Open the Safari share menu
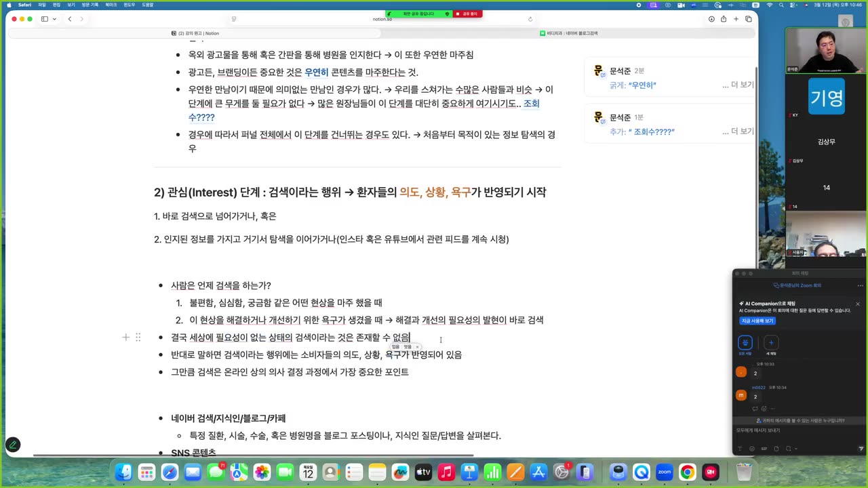The width and height of the screenshot is (868, 488). click(724, 19)
